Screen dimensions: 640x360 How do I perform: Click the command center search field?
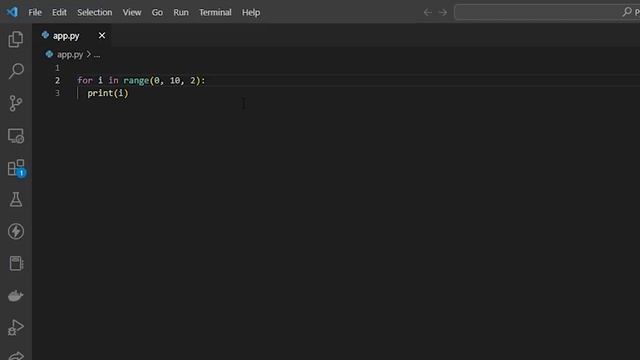tap(547, 12)
